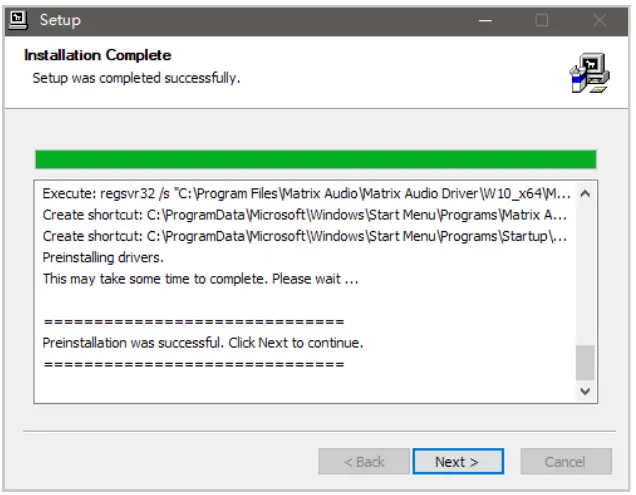Select the 'Execute: regsvr32 /s' log line
This screenshot has height=495, width=636.
(307, 194)
